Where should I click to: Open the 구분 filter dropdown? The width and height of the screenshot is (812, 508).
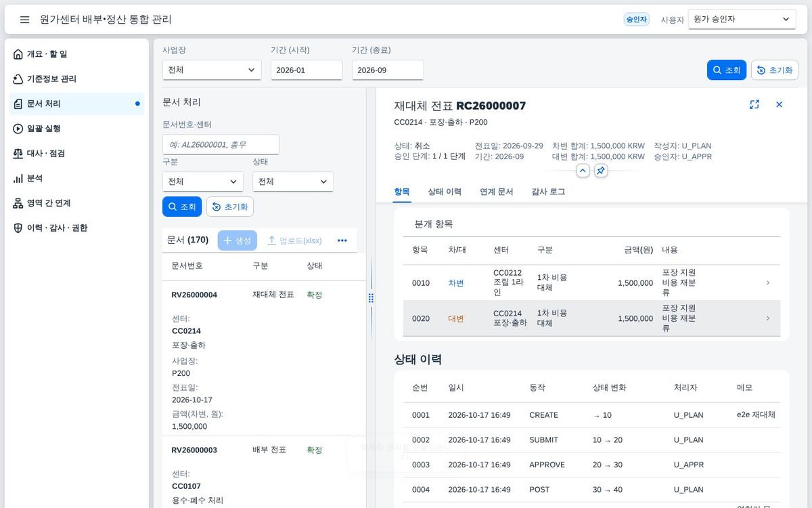tap(203, 182)
